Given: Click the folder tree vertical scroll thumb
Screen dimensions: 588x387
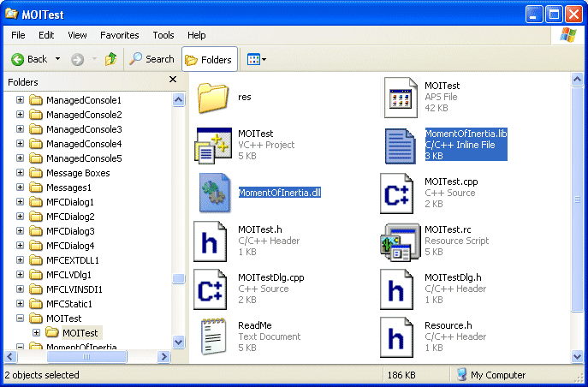Looking at the screenshot, I should [179, 278].
